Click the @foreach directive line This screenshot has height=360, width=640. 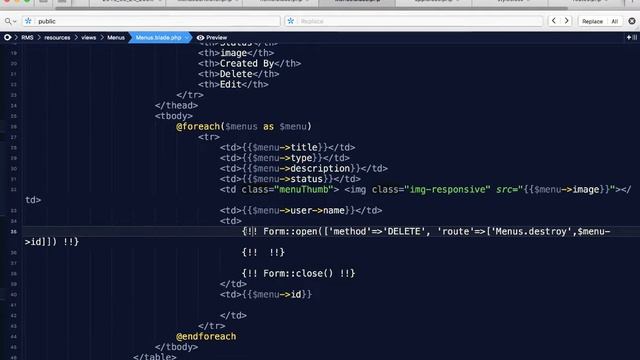coord(244,127)
